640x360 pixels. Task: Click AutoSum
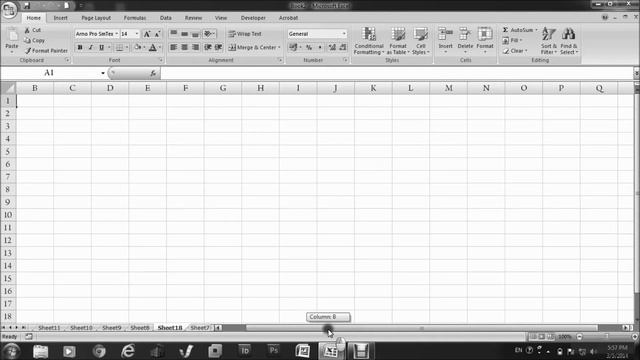pyautogui.click(x=518, y=30)
